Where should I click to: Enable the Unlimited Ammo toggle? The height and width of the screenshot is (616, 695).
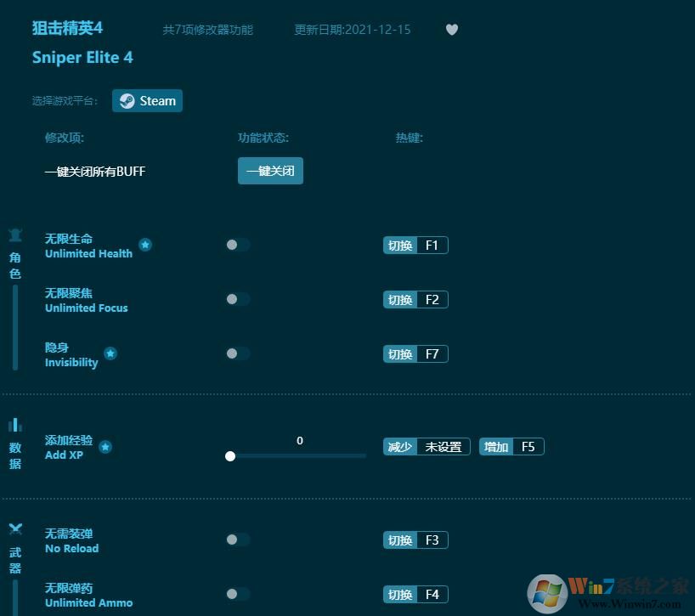(x=238, y=594)
